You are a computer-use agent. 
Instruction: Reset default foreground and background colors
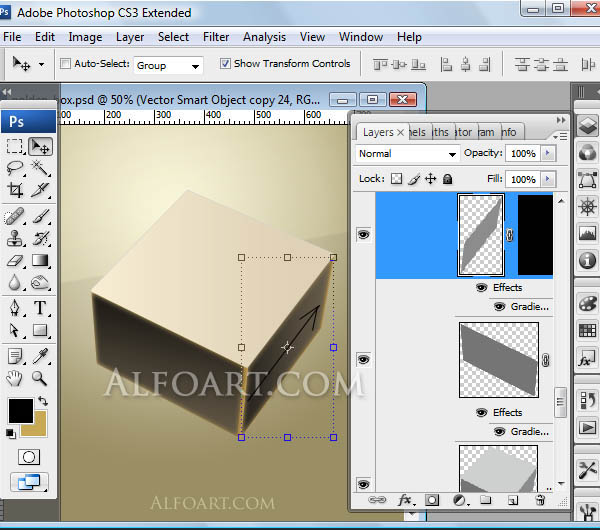11,434
